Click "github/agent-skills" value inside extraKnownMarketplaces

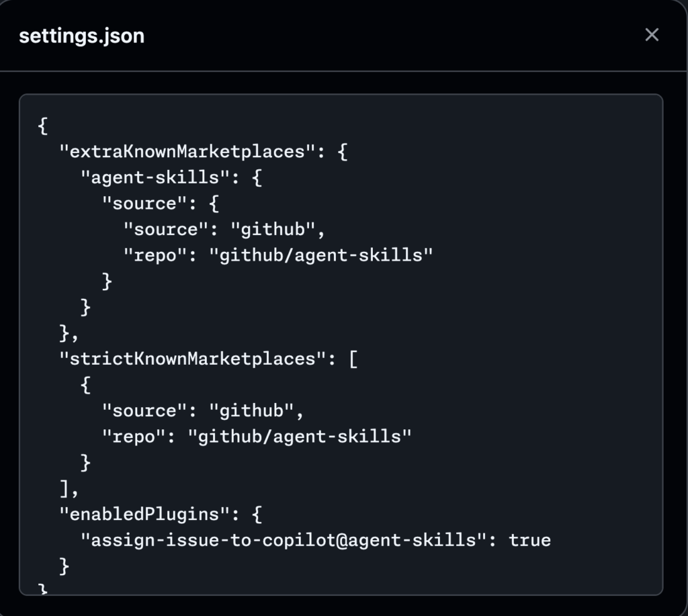click(320, 255)
